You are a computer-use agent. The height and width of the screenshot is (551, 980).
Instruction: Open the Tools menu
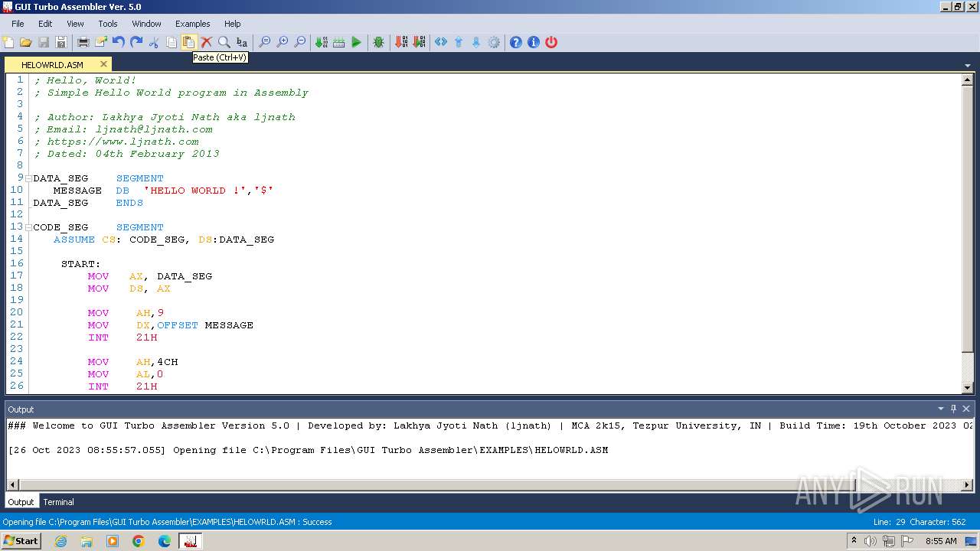tap(108, 24)
